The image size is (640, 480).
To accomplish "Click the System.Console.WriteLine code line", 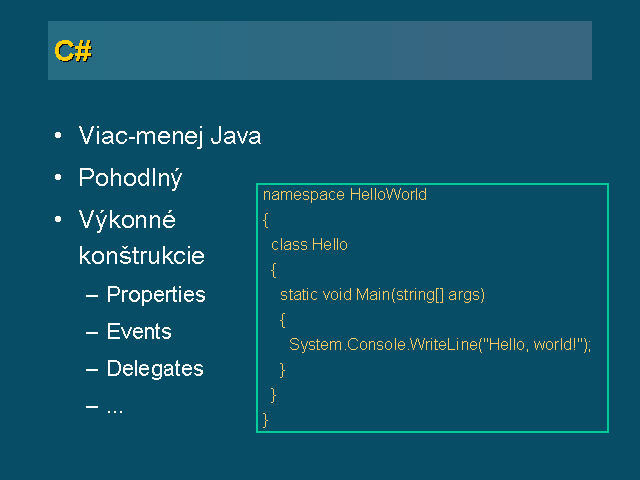I will pos(440,345).
